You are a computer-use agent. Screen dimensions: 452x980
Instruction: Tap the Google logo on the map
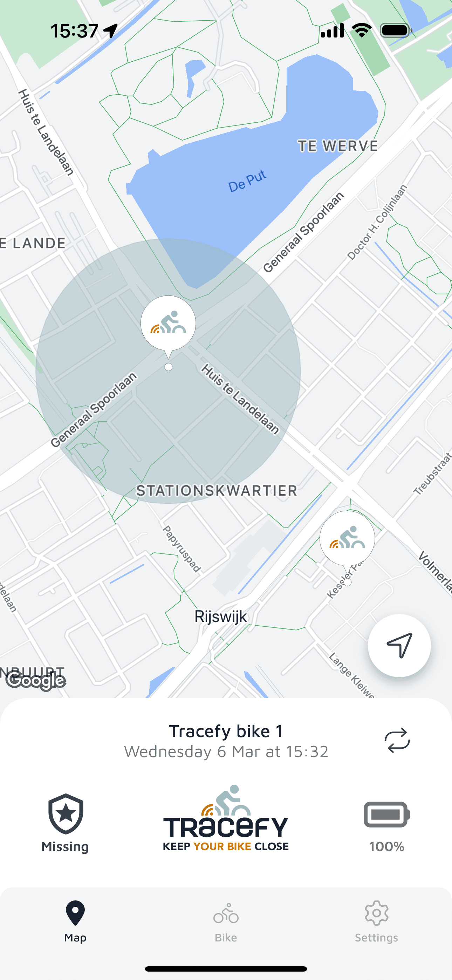[36, 681]
